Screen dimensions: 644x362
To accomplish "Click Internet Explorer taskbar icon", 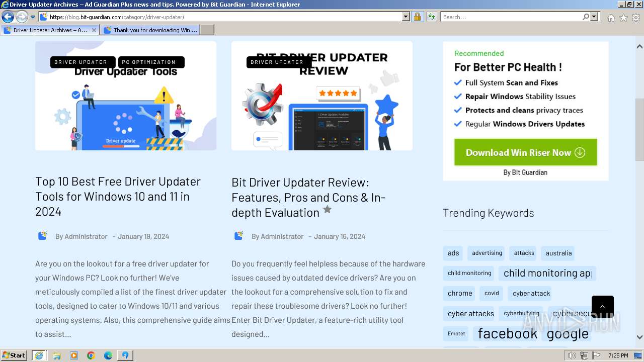I will (39, 355).
